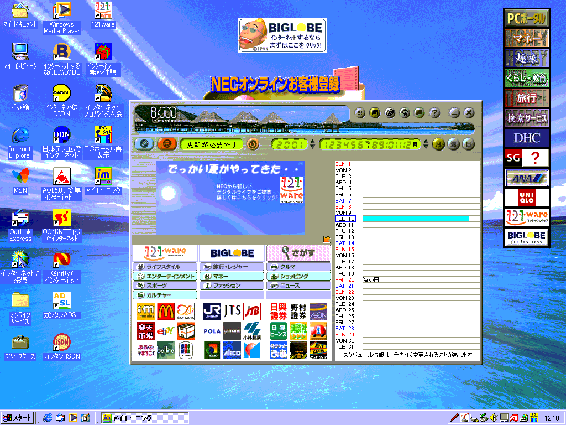Click the 旅行 button on side bar

[527, 98]
